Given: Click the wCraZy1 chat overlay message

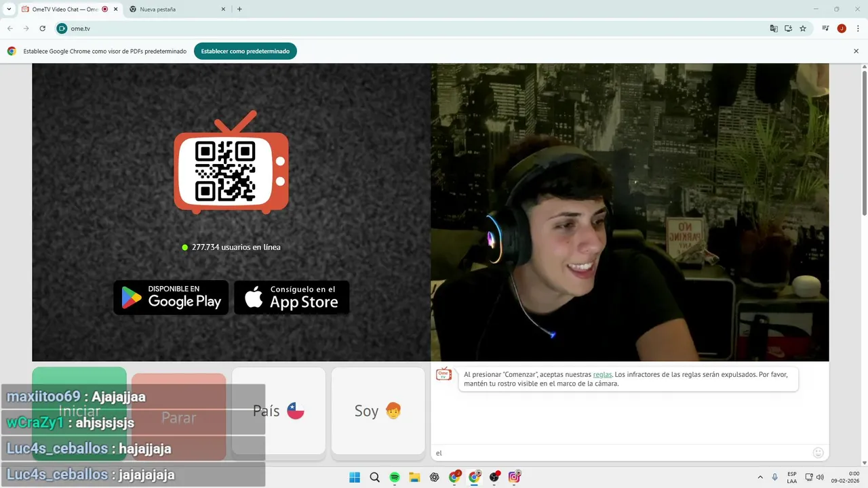Looking at the screenshot, I should (134, 422).
